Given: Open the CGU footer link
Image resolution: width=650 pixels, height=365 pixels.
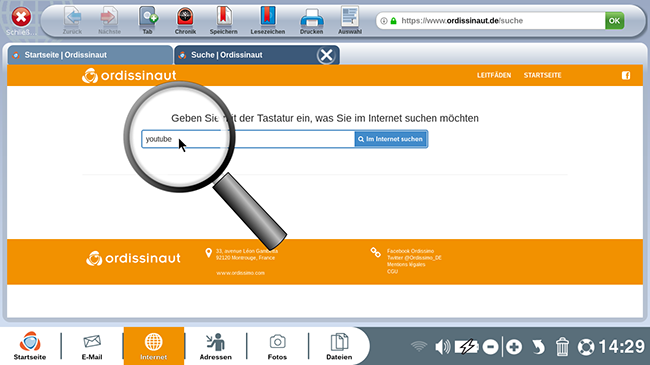Looking at the screenshot, I should tap(392, 271).
